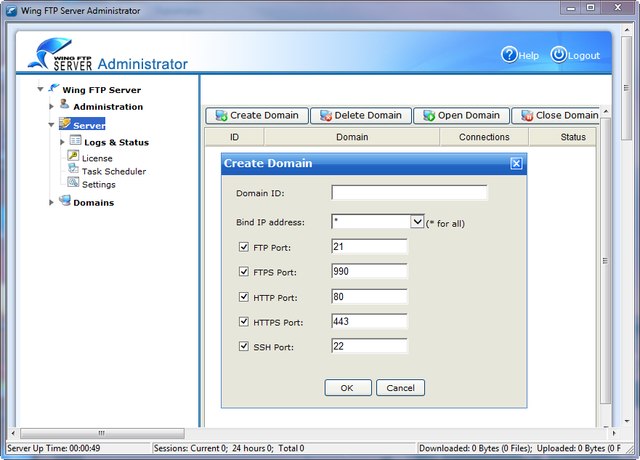This screenshot has width=640, height=460.
Task: Expand the Logs & Status node
Action: [62, 142]
